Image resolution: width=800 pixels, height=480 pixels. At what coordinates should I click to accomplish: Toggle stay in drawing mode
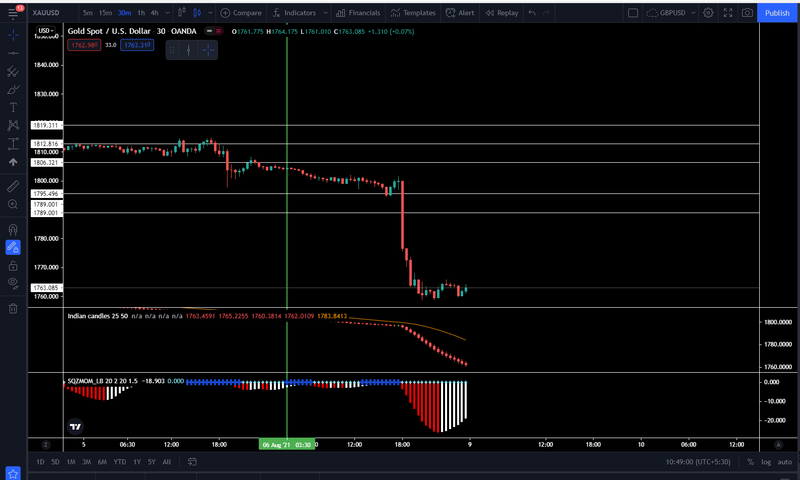(x=13, y=247)
